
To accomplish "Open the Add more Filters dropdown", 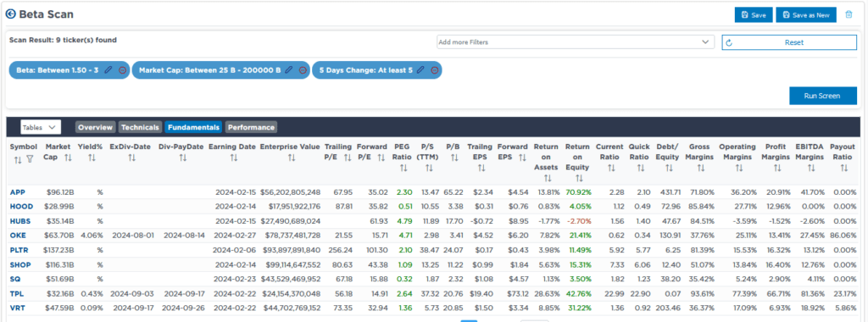I will [x=575, y=42].
